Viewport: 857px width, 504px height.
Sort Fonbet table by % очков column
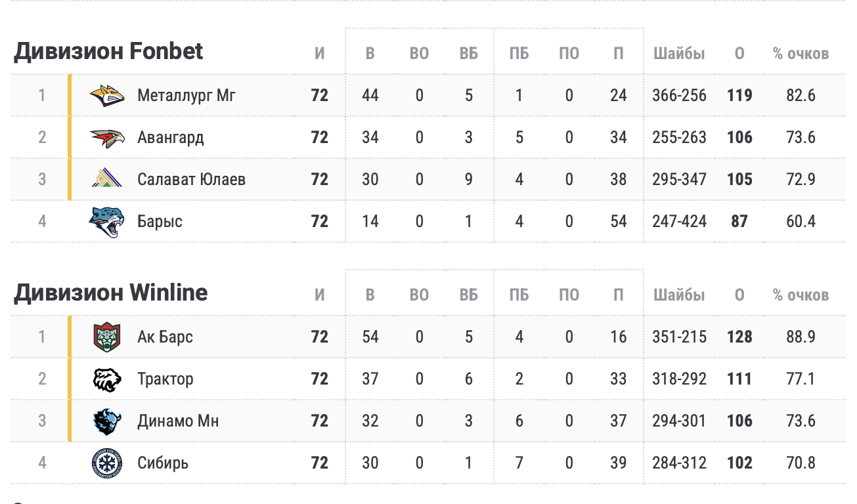tap(801, 54)
